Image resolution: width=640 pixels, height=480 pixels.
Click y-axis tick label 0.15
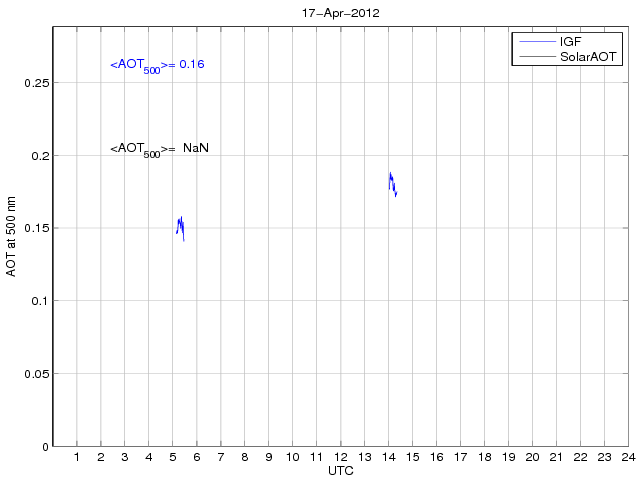[x=36, y=228]
